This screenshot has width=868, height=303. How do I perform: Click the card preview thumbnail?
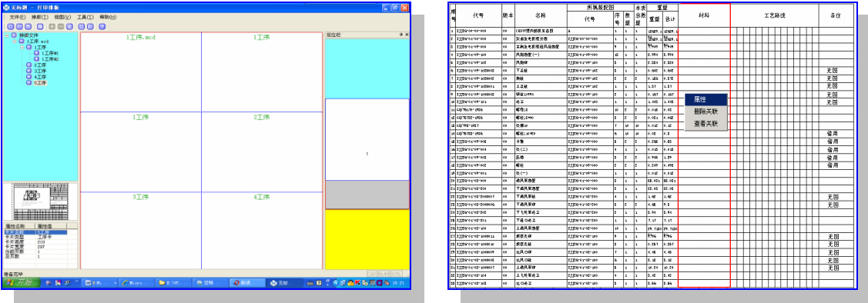pos(39,201)
